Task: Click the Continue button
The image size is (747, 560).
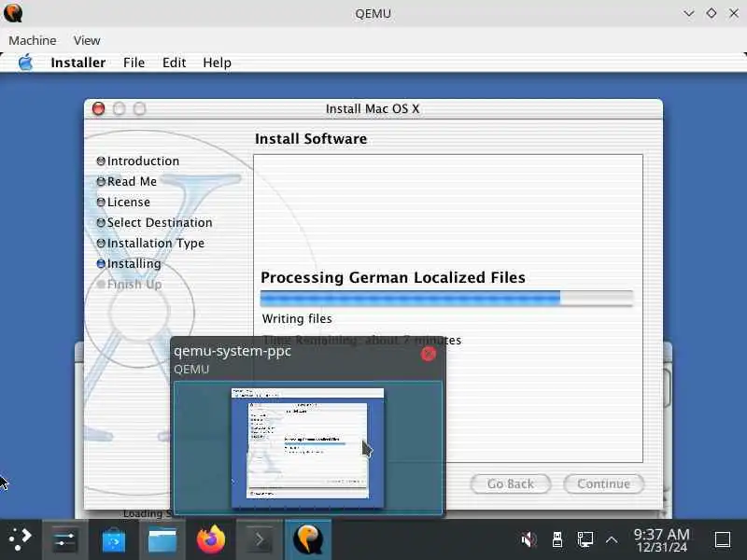Action: (x=603, y=483)
